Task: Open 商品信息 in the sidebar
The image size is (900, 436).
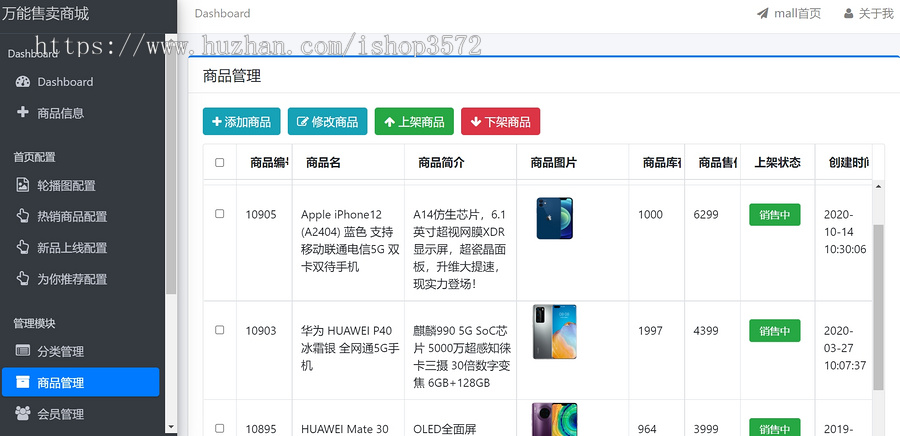Action: (x=80, y=113)
